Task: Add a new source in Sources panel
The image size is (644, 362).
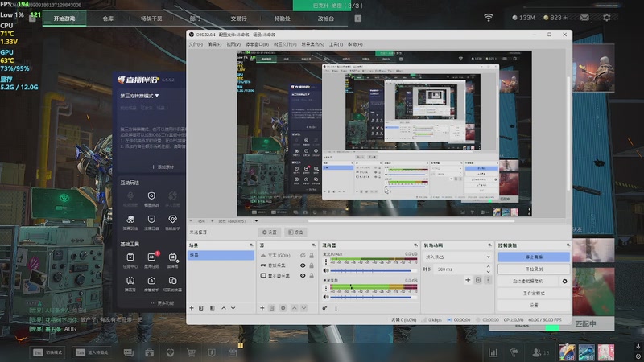Action: click(262, 308)
